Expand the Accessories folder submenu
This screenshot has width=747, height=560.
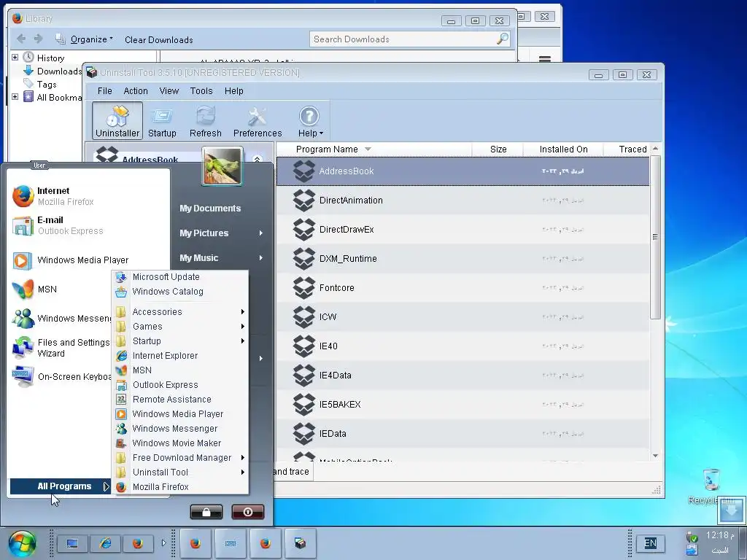click(180, 312)
